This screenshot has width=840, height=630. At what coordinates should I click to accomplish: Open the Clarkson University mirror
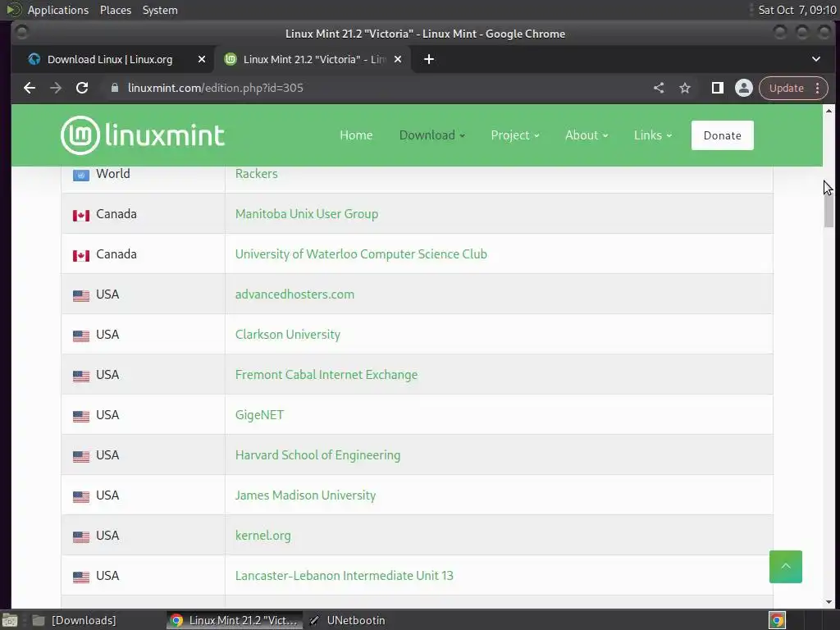coord(288,335)
